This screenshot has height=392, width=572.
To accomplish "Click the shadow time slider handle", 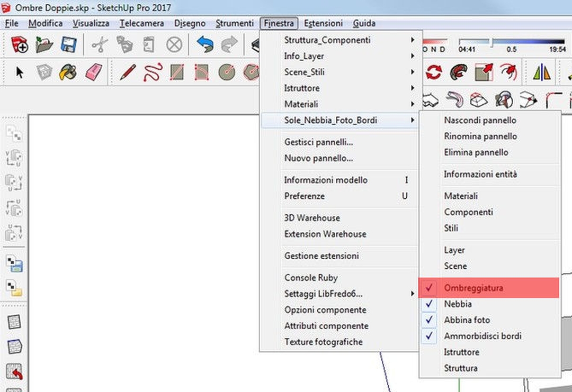I will 491,42.
